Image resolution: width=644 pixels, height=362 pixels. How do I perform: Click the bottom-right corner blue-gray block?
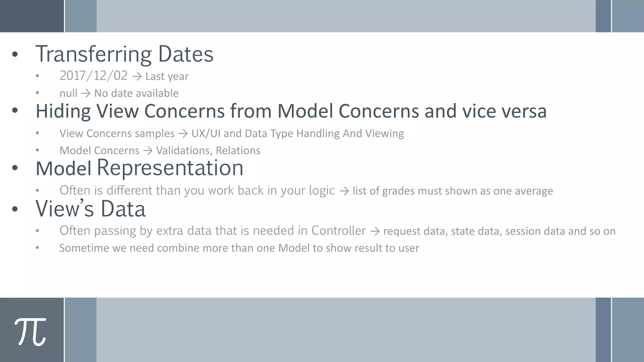628,330
